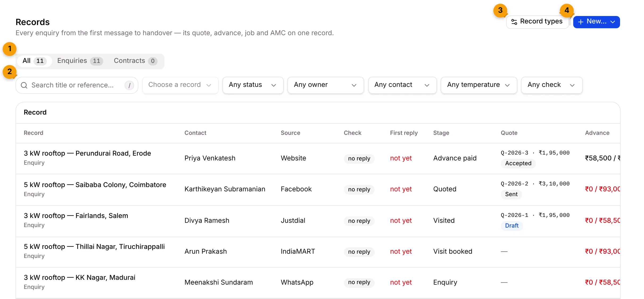This screenshot has height=299, width=644.
Task: Click contact Arun Prakash
Action: (x=206, y=252)
